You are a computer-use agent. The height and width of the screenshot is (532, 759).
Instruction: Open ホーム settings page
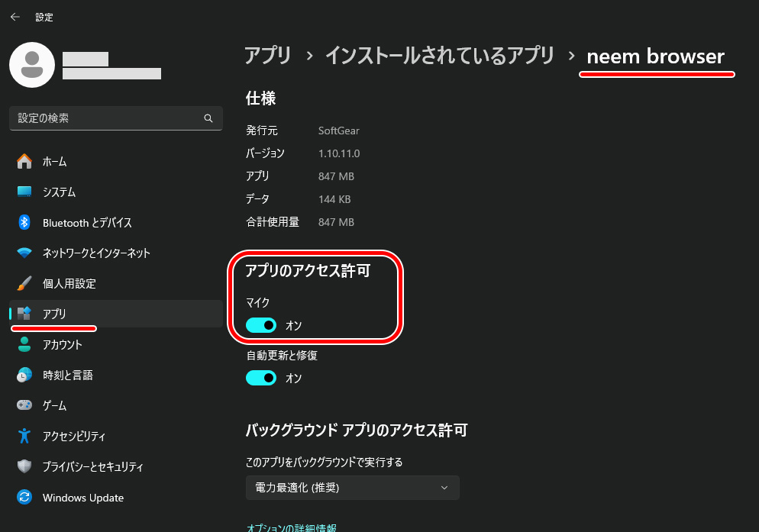click(x=116, y=161)
